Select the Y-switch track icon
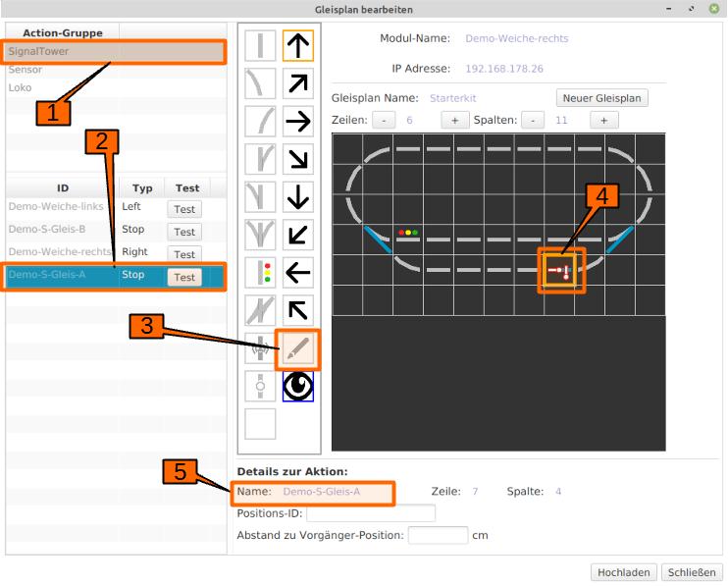The image size is (728, 586). pyautogui.click(x=260, y=234)
